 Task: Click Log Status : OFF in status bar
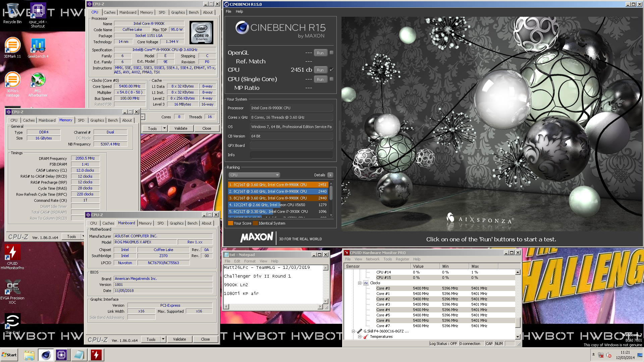(x=443, y=344)
